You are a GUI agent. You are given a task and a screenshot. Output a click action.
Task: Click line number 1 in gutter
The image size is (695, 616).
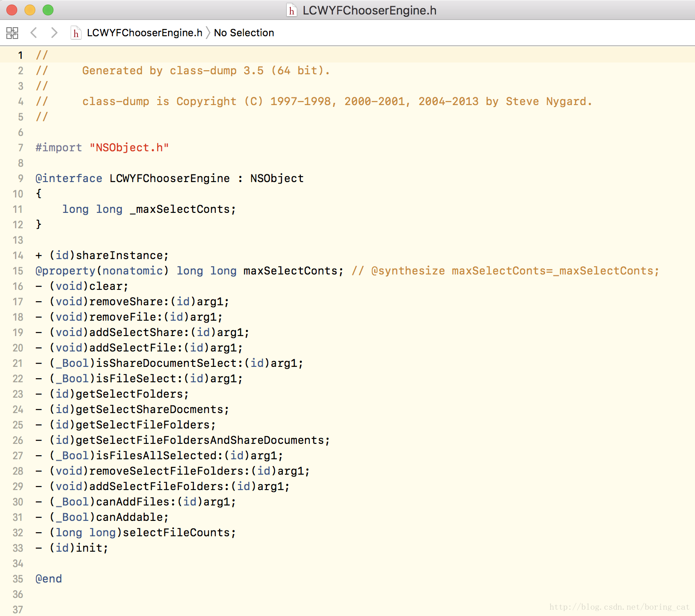click(x=20, y=55)
